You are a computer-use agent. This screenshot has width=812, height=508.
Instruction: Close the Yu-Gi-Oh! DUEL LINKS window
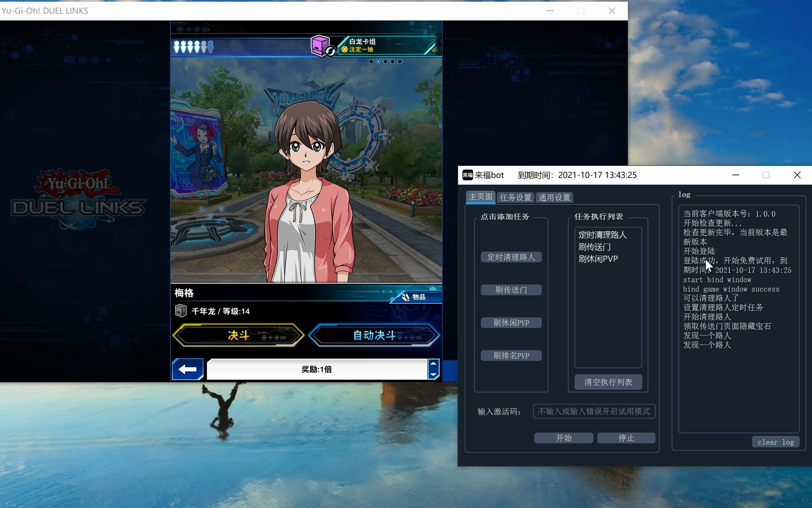click(612, 11)
